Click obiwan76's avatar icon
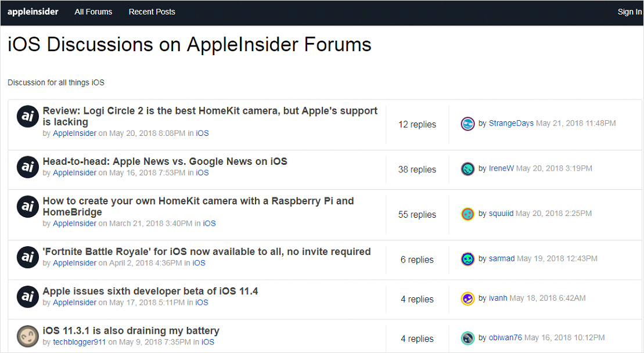This screenshot has height=353, width=644. (x=467, y=338)
